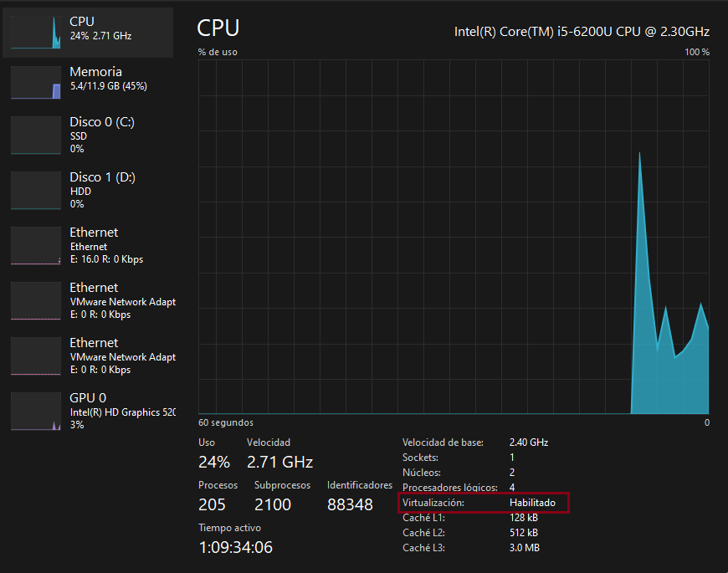Image resolution: width=728 pixels, height=573 pixels.
Task: Click the CPU mini usage graph thumbnail
Action: pyautogui.click(x=36, y=30)
